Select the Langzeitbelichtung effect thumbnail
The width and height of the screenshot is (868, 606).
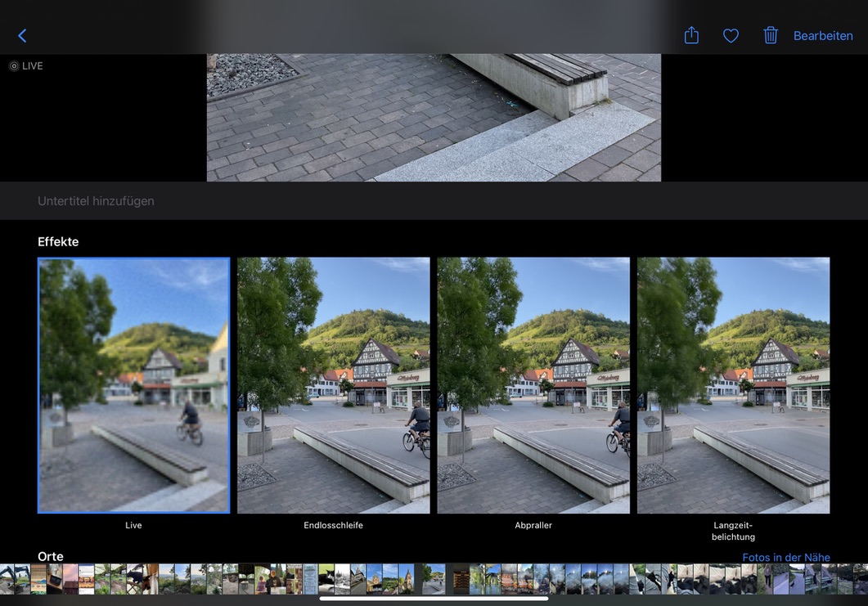coord(733,385)
